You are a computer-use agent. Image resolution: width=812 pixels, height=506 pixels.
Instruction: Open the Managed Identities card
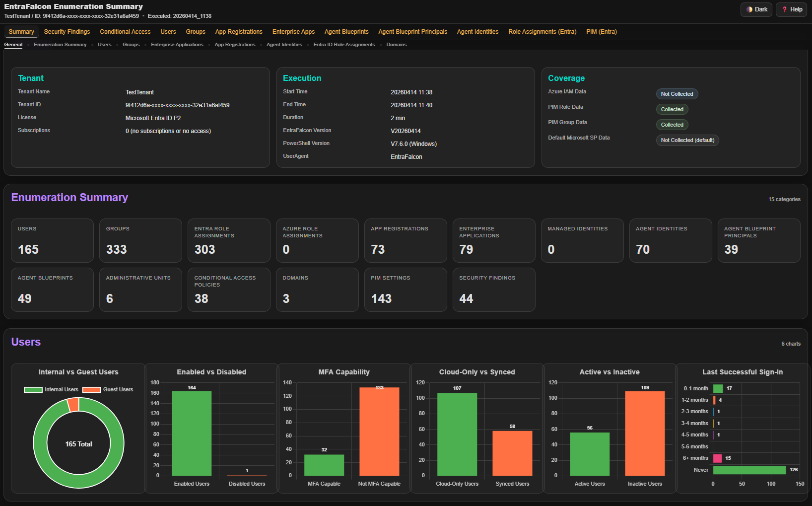tap(582, 240)
